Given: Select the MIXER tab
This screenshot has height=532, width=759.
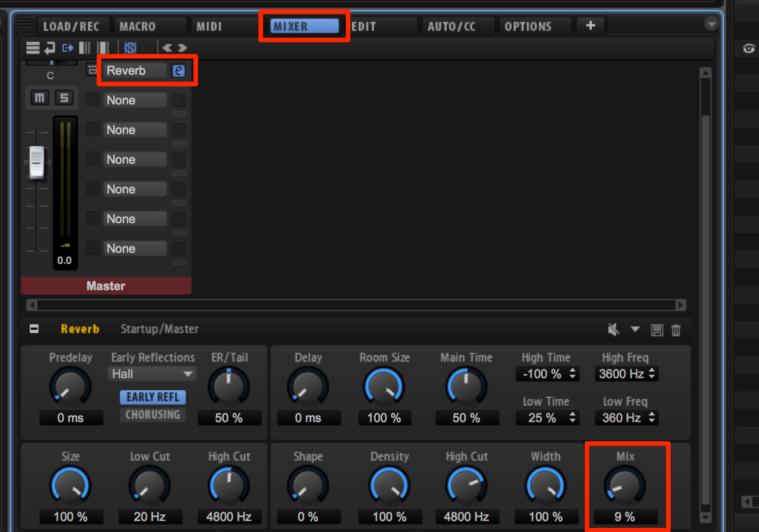Looking at the screenshot, I should click(304, 26).
